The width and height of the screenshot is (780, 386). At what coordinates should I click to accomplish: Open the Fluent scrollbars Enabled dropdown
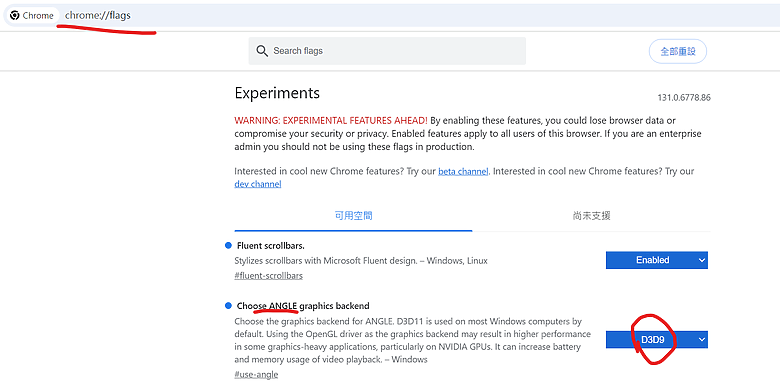click(657, 260)
